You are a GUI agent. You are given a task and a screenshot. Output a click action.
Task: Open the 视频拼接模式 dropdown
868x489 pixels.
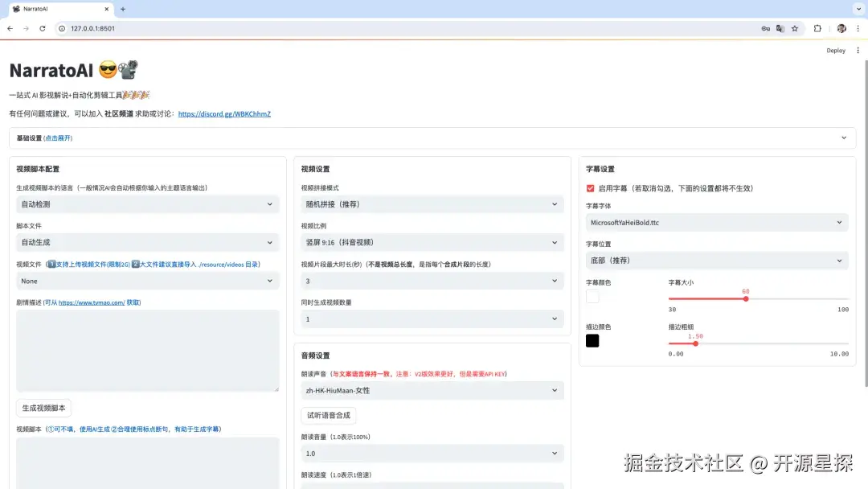432,205
